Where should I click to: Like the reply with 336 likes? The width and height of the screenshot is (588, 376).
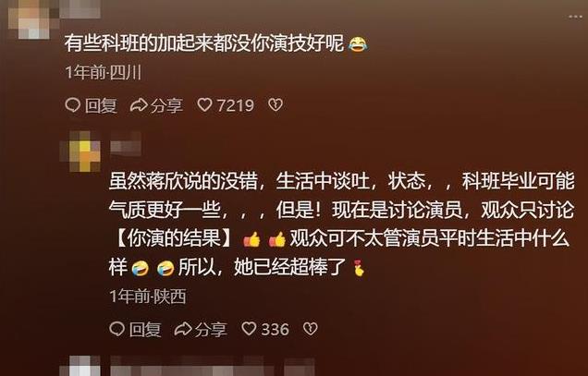pos(249,329)
